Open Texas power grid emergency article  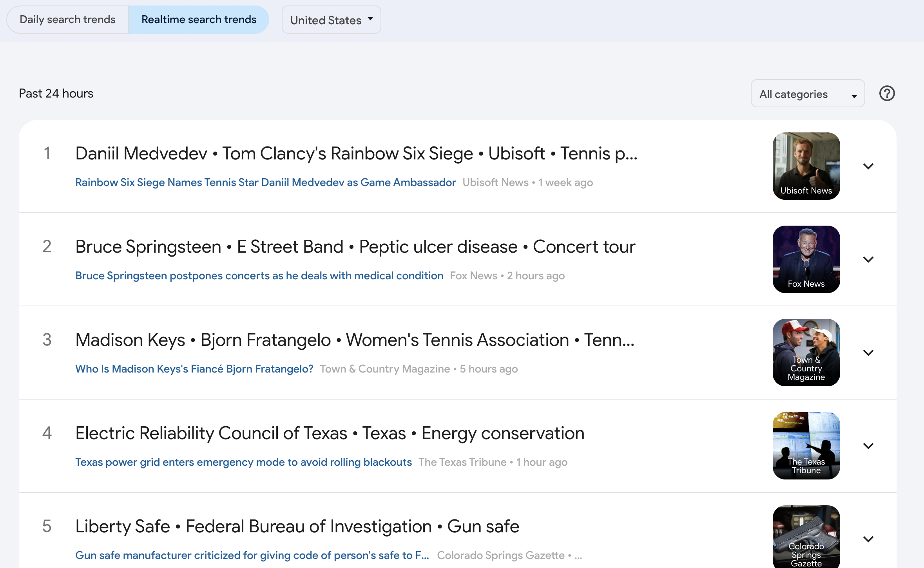click(243, 462)
